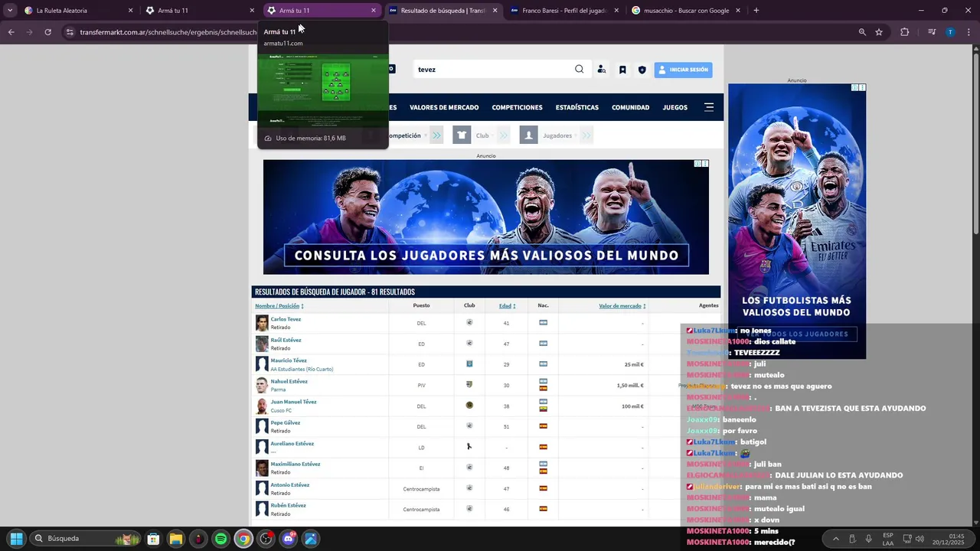Click AA Estudiantes (Río Cuarto) club link
Viewport: 980px width, 551px height.
point(302,369)
